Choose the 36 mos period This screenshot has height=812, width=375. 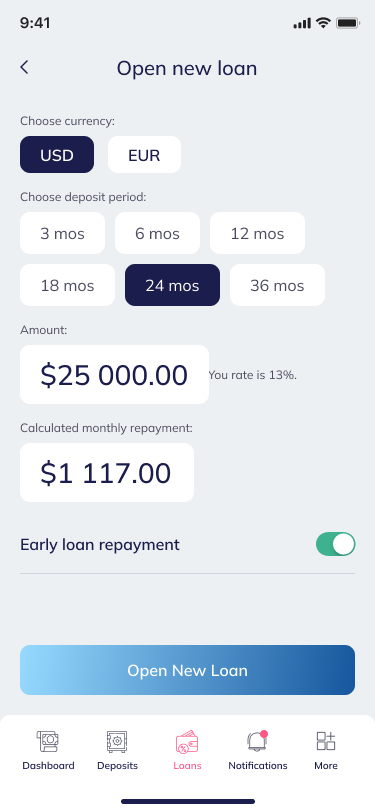[x=277, y=285]
